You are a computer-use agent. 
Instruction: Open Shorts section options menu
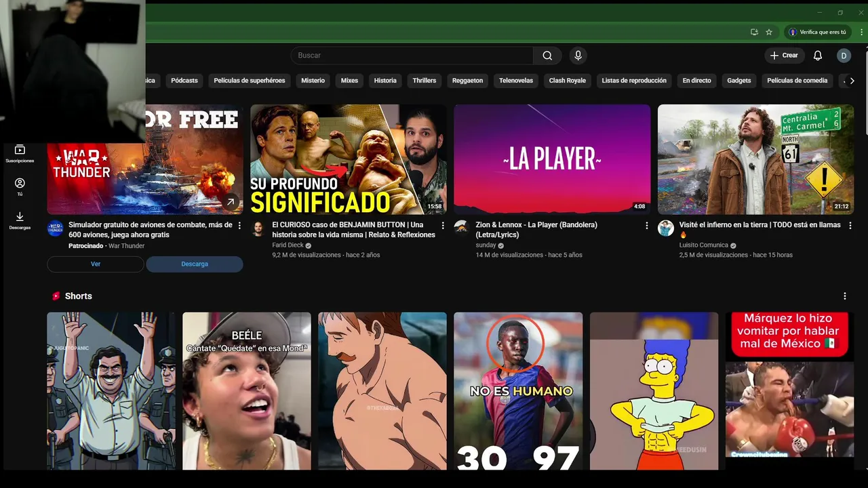pyautogui.click(x=845, y=296)
